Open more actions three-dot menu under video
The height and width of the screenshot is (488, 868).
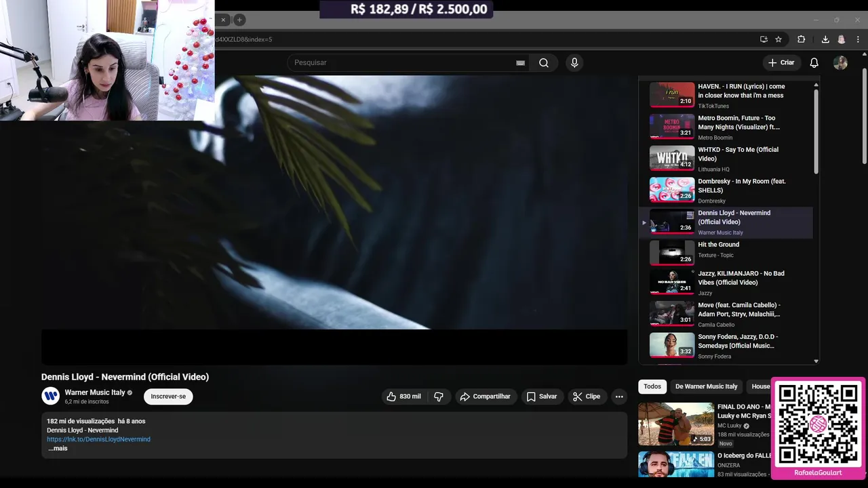(619, 396)
